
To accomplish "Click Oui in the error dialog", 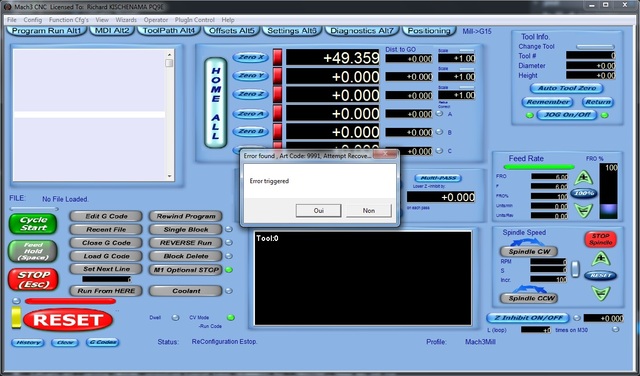I will pyautogui.click(x=318, y=211).
